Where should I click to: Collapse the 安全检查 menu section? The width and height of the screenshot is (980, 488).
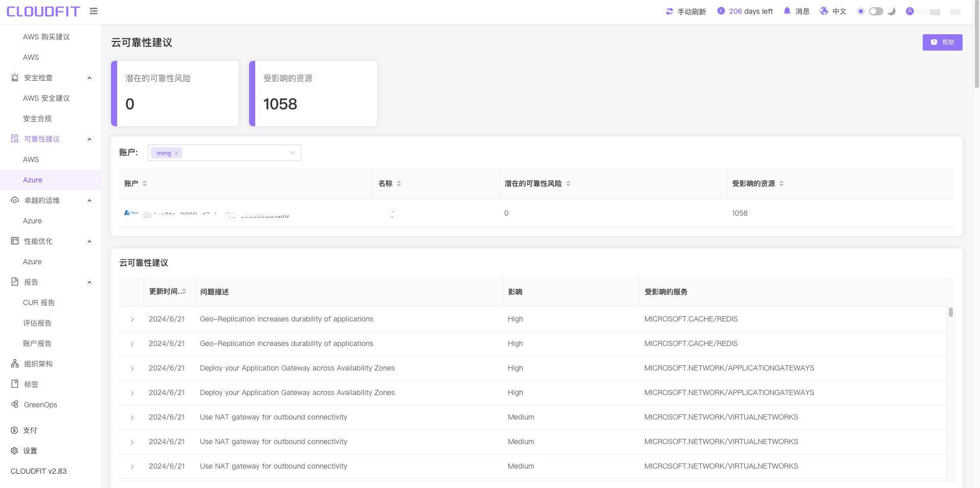pyautogui.click(x=90, y=78)
